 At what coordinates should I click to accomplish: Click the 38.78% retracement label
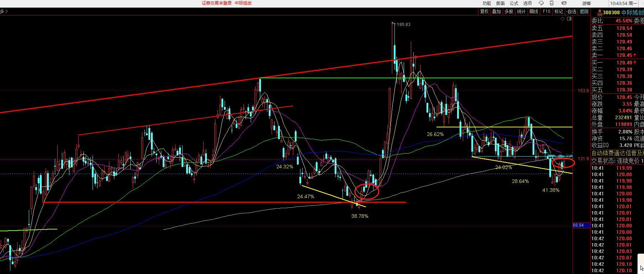point(360,216)
